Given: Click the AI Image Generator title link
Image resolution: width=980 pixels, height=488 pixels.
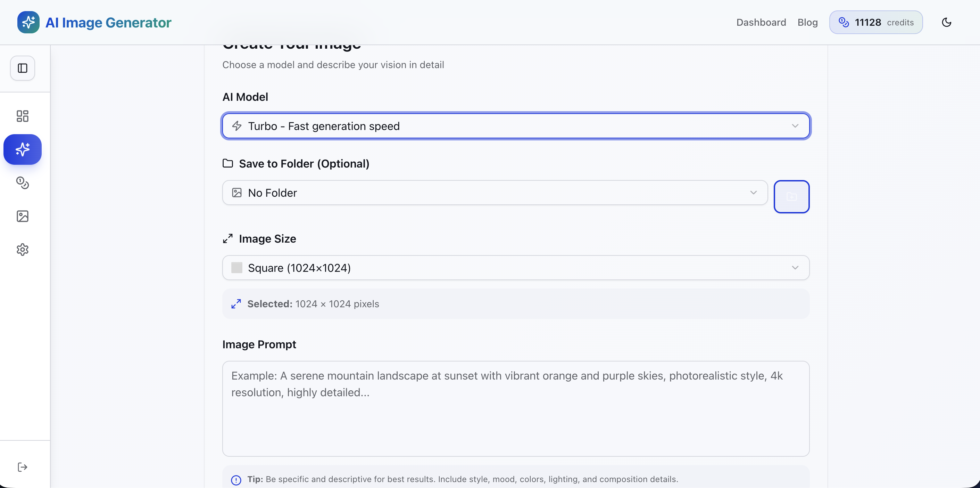Looking at the screenshot, I should pos(108,23).
